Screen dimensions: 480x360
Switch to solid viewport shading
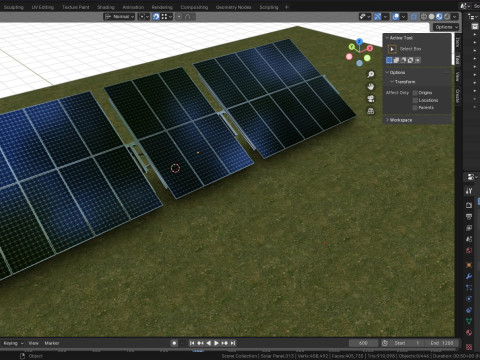coord(431,17)
